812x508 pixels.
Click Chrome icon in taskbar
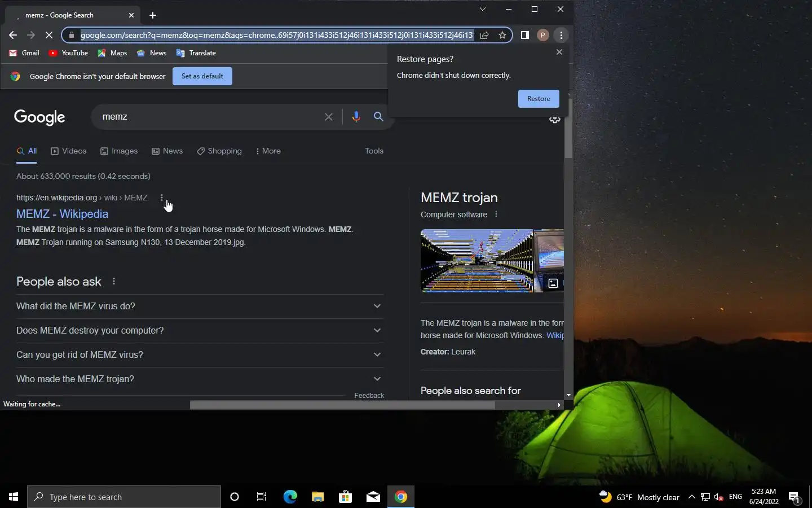401,497
